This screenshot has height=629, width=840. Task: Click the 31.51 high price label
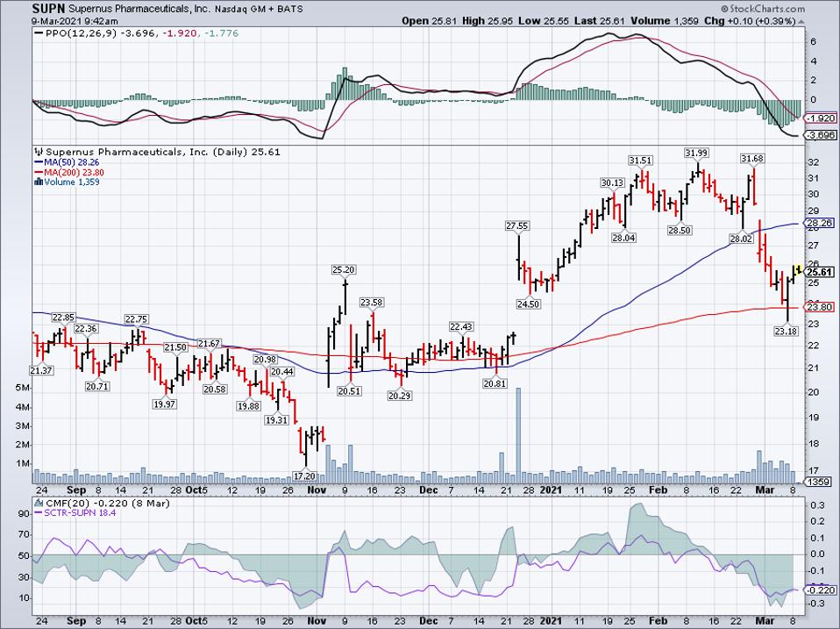tap(640, 161)
